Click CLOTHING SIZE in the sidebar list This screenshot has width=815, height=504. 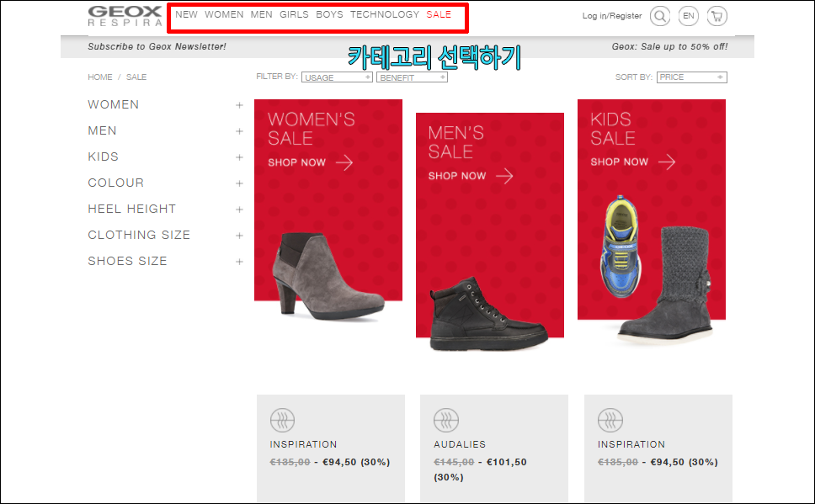[139, 236]
